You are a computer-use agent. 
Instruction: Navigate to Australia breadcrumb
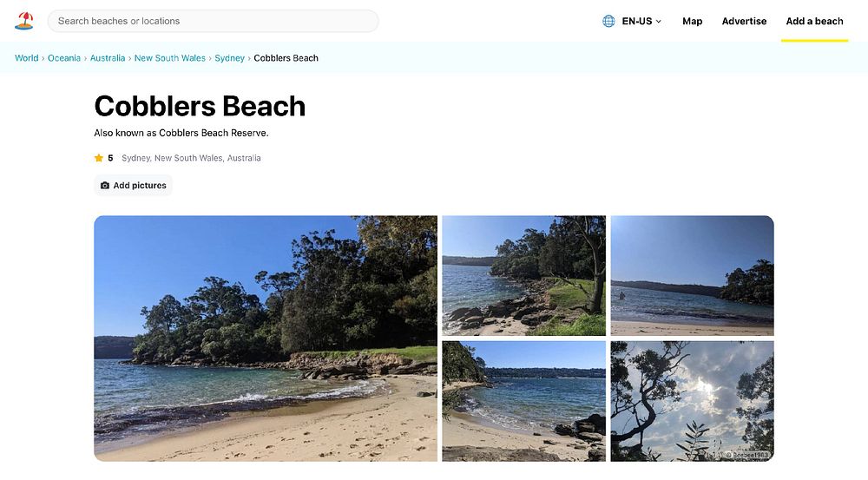(108, 58)
